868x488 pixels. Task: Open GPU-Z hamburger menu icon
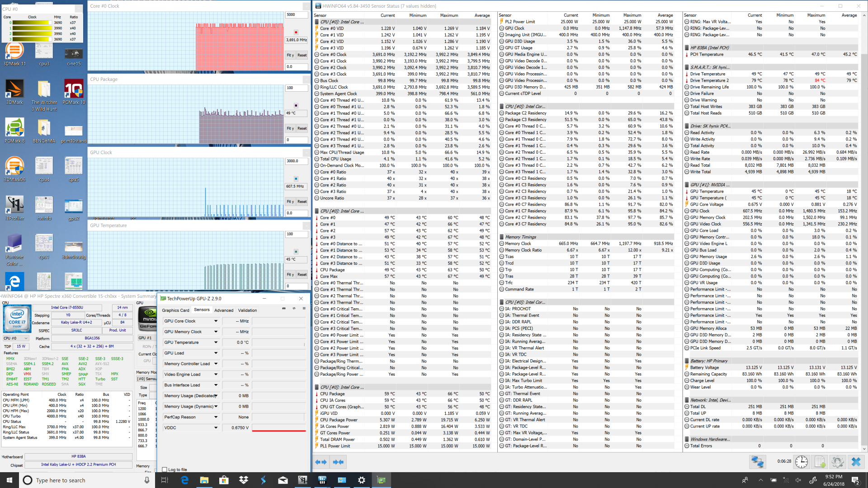point(304,309)
